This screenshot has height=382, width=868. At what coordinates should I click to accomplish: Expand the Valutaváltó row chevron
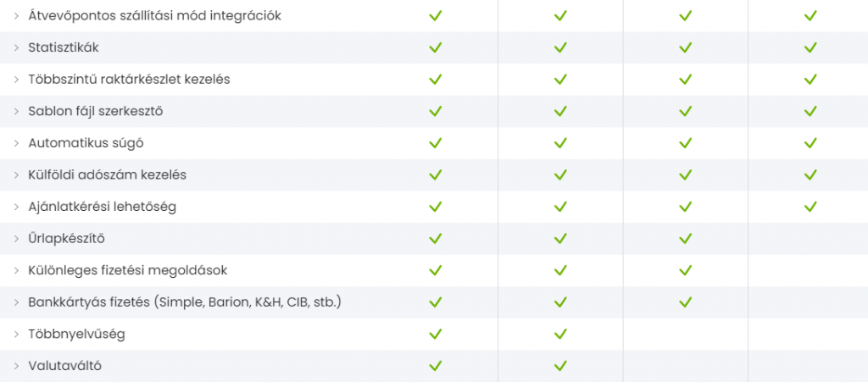[16, 366]
